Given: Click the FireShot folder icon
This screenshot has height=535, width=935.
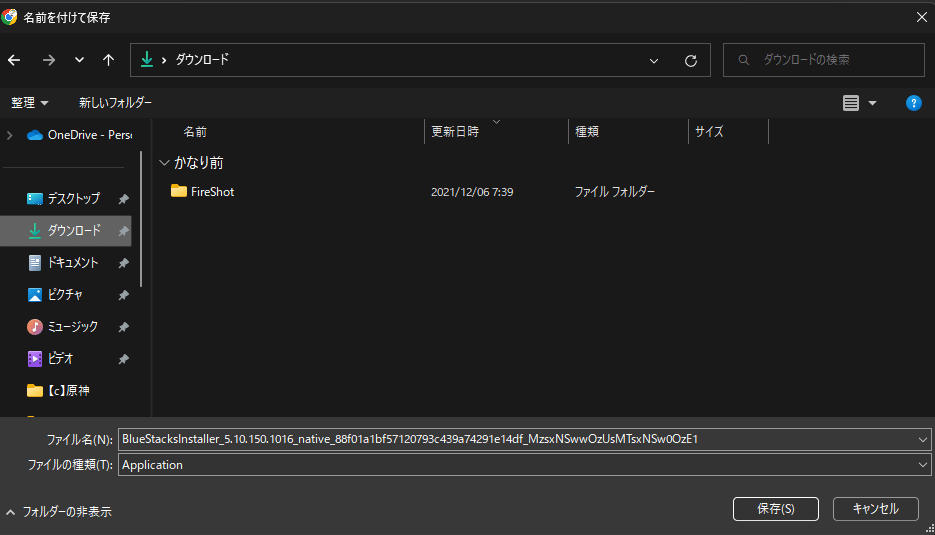Looking at the screenshot, I should (x=178, y=191).
